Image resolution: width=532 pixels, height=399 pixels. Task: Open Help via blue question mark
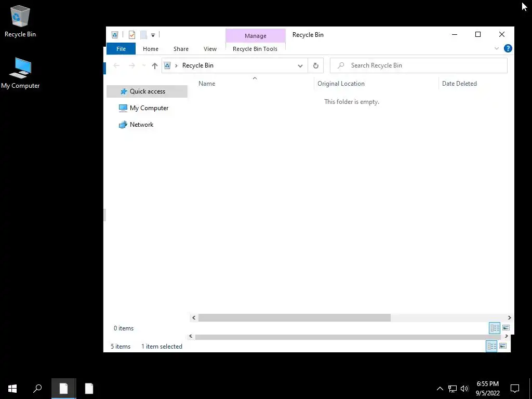coord(508,48)
